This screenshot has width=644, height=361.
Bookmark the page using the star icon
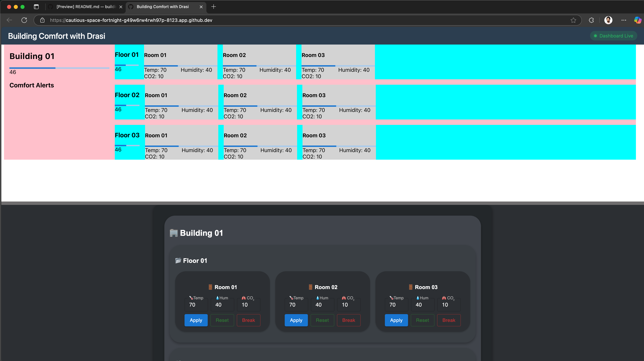pyautogui.click(x=573, y=20)
